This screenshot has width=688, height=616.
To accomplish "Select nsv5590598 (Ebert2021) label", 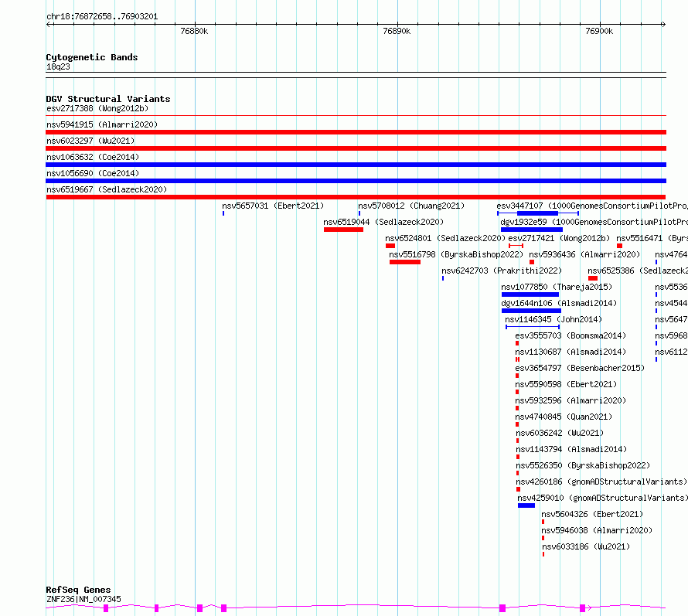I will (x=566, y=384).
